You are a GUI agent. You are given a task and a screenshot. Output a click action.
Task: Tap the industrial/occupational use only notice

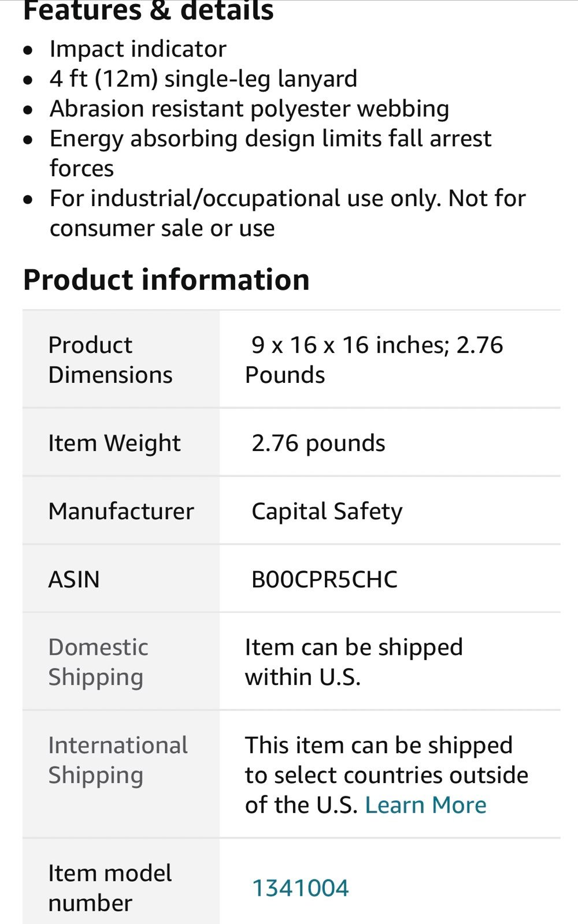(288, 213)
